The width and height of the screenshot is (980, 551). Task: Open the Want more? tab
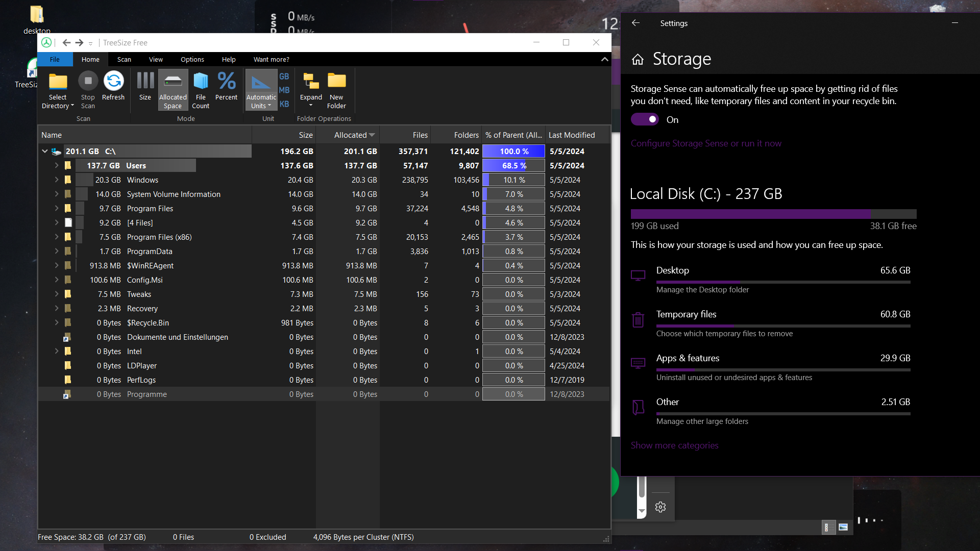pyautogui.click(x=271, y=59)
